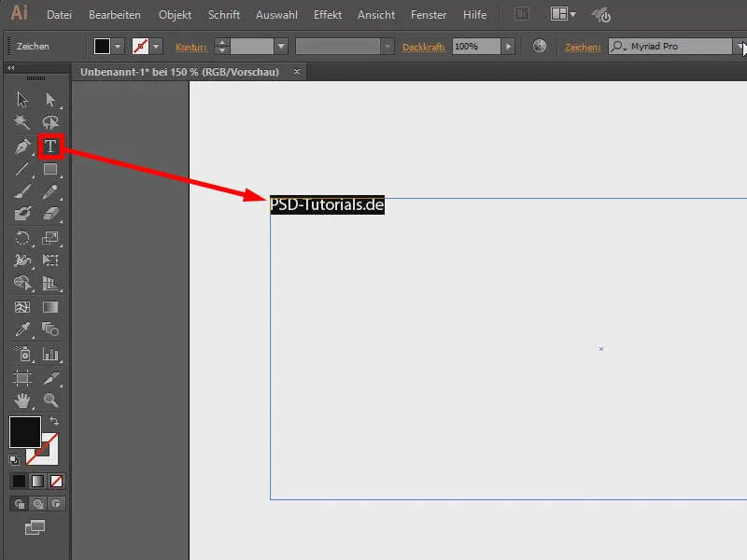Select the Direct Selection tool
Image resolution: width=747 pixels, height=560 pixels.
[x=50, y=100]
